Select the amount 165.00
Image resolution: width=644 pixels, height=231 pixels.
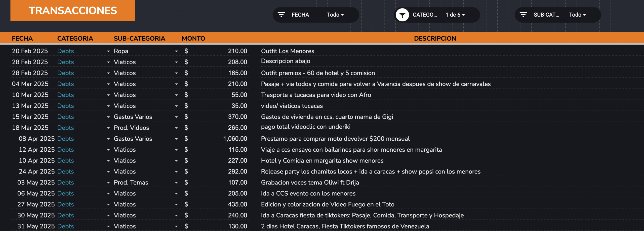pyautogui.click(x=237, y=73)
